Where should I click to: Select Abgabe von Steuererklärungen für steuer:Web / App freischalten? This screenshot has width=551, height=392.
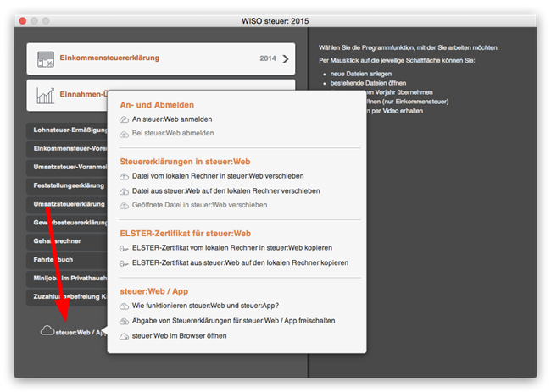point(233,321)
